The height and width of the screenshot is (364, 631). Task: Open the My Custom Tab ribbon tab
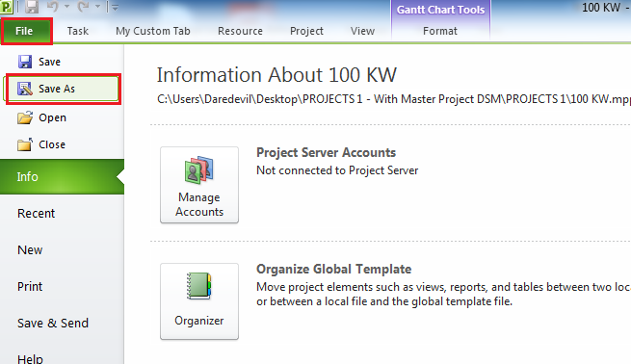tap(153, 31)
